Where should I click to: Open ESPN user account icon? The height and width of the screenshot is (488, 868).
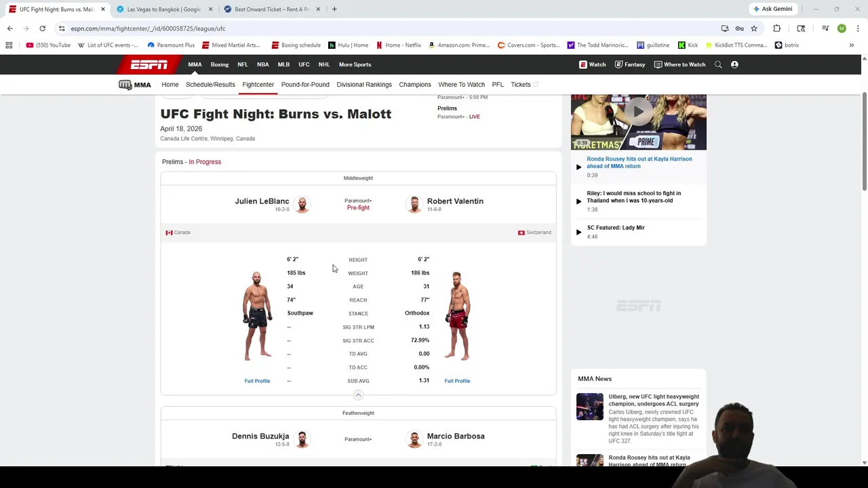pos(734,64)
